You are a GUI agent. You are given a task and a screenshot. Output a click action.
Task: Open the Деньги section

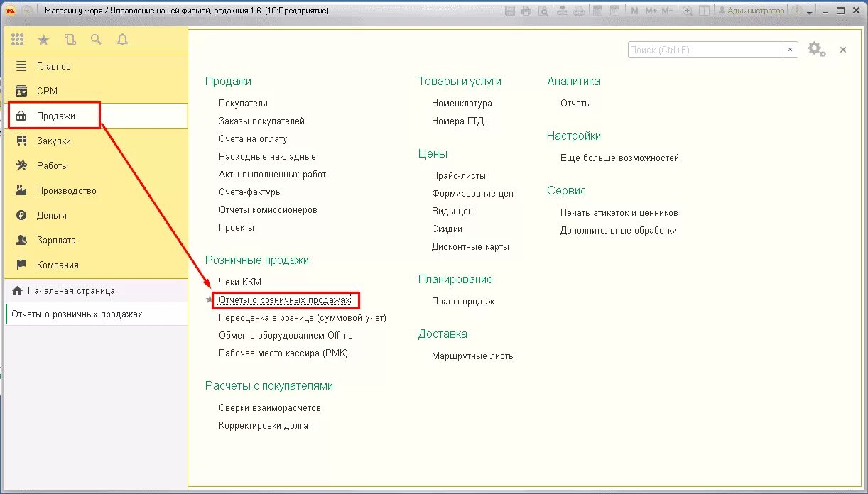[97, 215]
